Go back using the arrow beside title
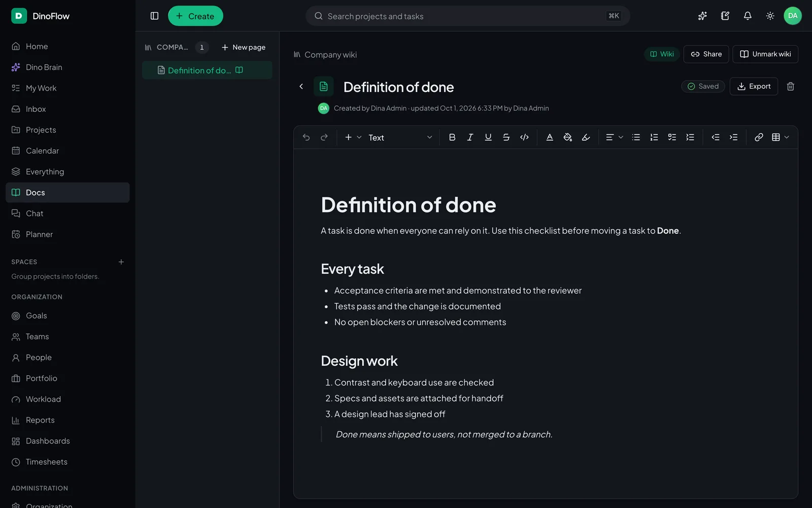The image size is (812, 508). coord(301,86)
